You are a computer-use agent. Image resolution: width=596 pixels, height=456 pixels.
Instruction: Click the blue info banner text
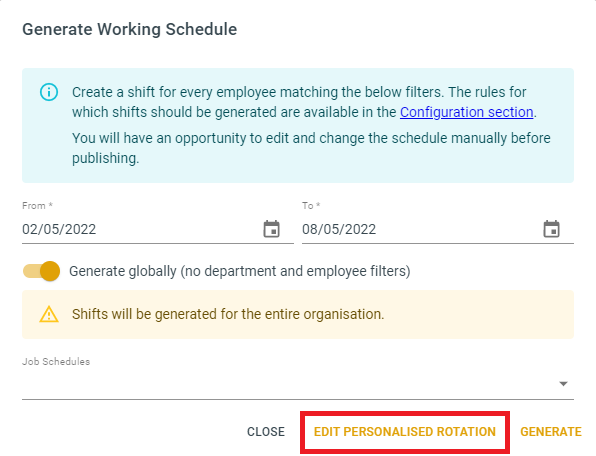pyautogui.click(x=311, y=125)
